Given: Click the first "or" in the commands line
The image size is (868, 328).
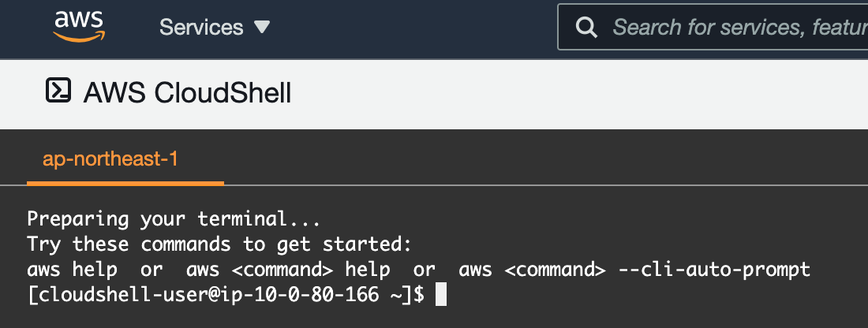Looking at the screenshot, I should [152, 269].
